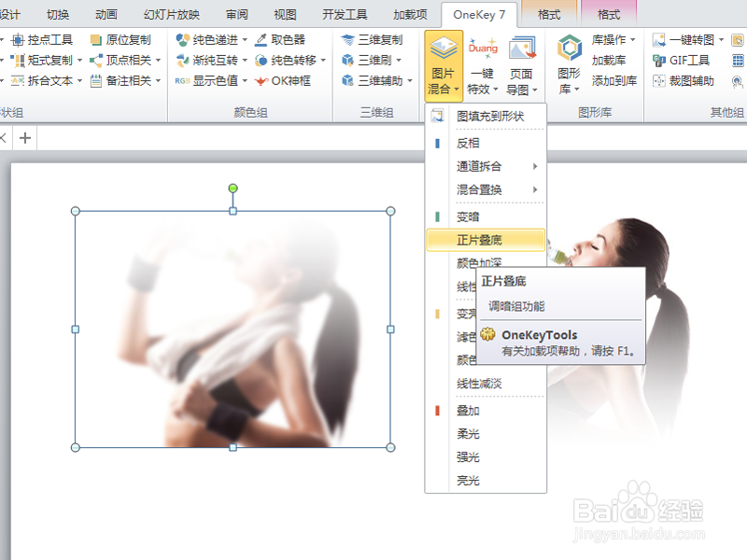Click the 备注相关 icon
Screen dimensions: 747x560
(x=96, y=81)
